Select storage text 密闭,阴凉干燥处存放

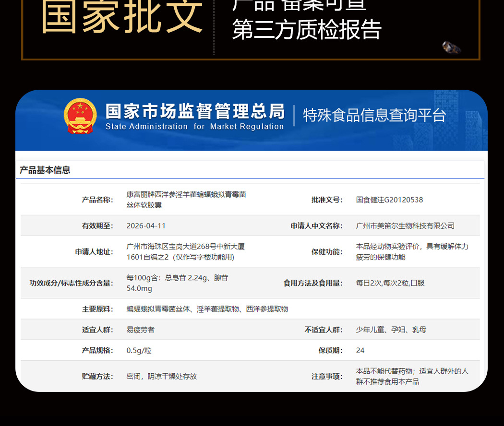[162, 377]
